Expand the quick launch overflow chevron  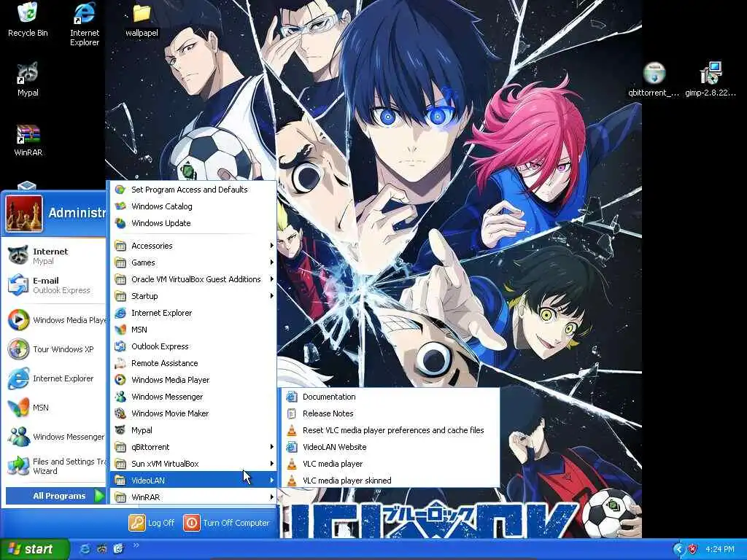(136, 545)
